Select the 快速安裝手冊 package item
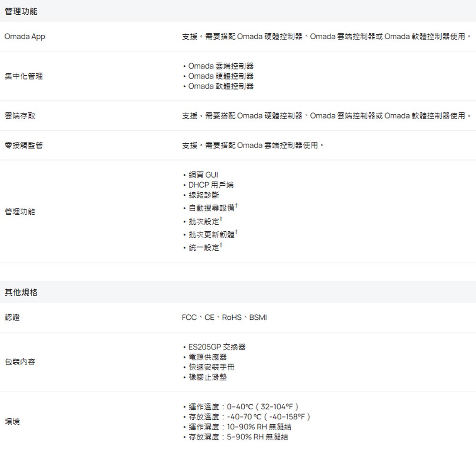Image resolution: width=476 pixels, height=476 pixels. tap(208, 367)
